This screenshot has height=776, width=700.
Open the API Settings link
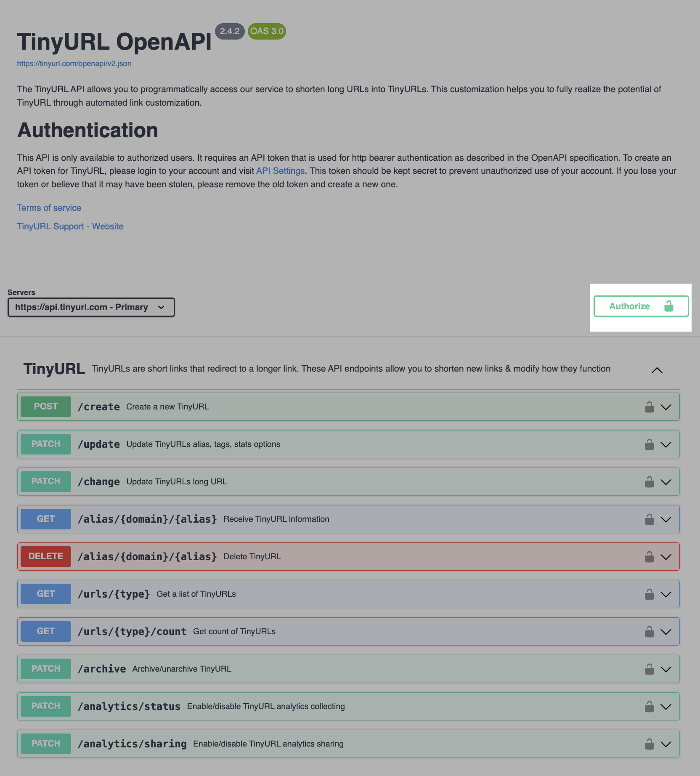[x=280, y=171]
